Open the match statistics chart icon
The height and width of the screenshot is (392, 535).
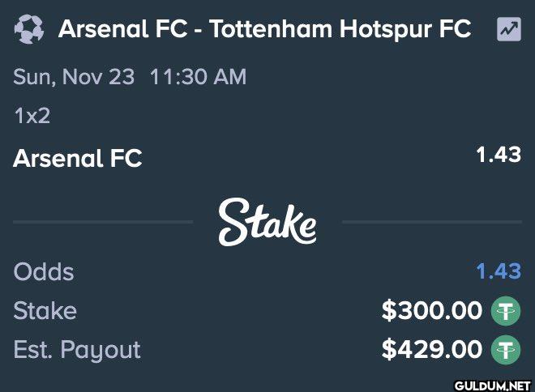coord(509,29)
